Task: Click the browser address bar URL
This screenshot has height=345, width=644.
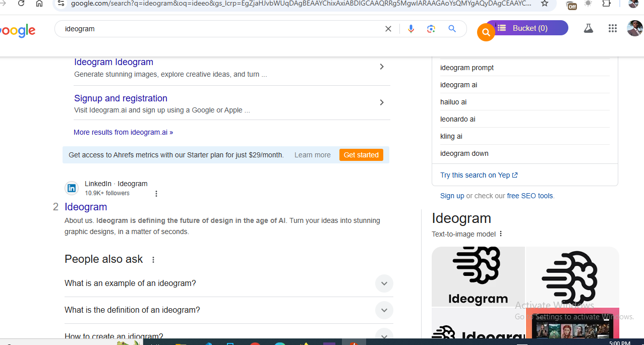Action: click(x=301, y=4)
